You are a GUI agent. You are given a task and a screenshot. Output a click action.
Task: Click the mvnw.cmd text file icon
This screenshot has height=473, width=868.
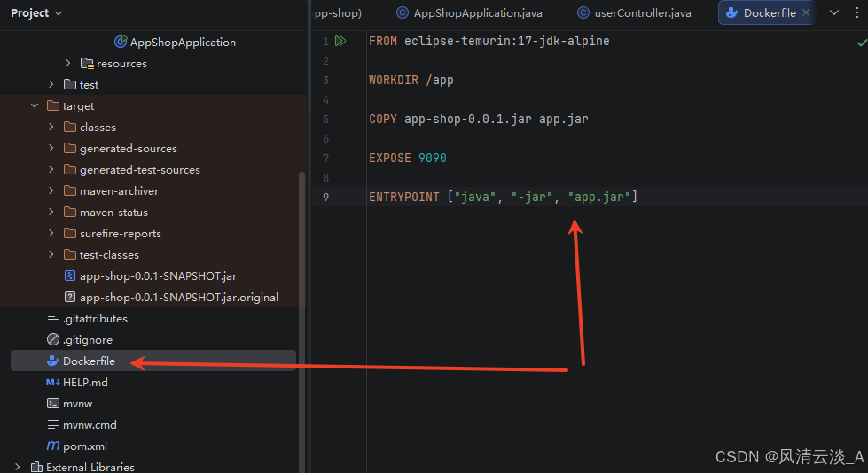click(53, 425)
